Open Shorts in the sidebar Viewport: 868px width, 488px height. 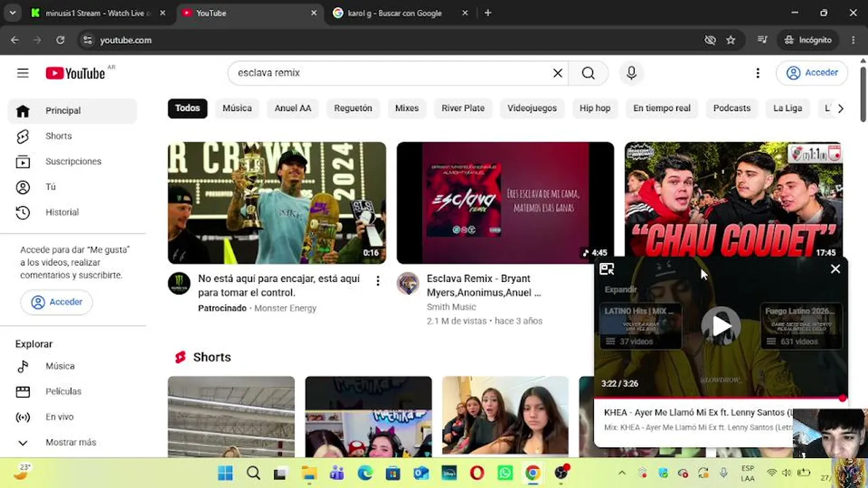coord(73,136)
